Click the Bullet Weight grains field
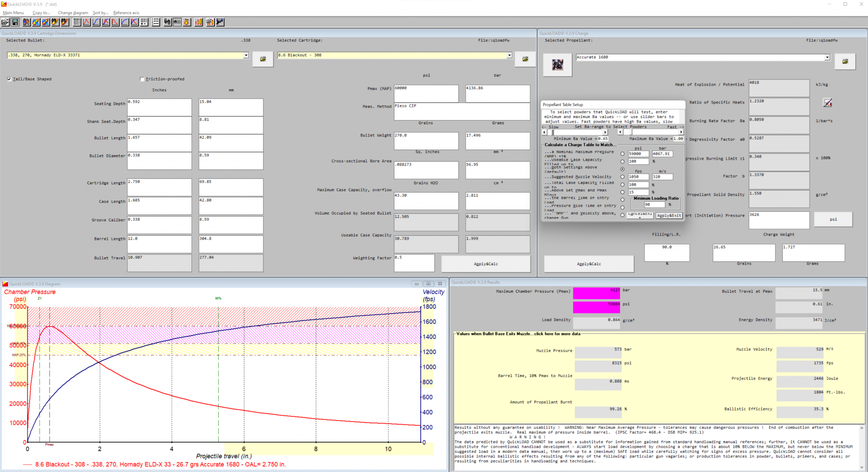The width and height of the screenshot is (868, 472). coord(426,141)
